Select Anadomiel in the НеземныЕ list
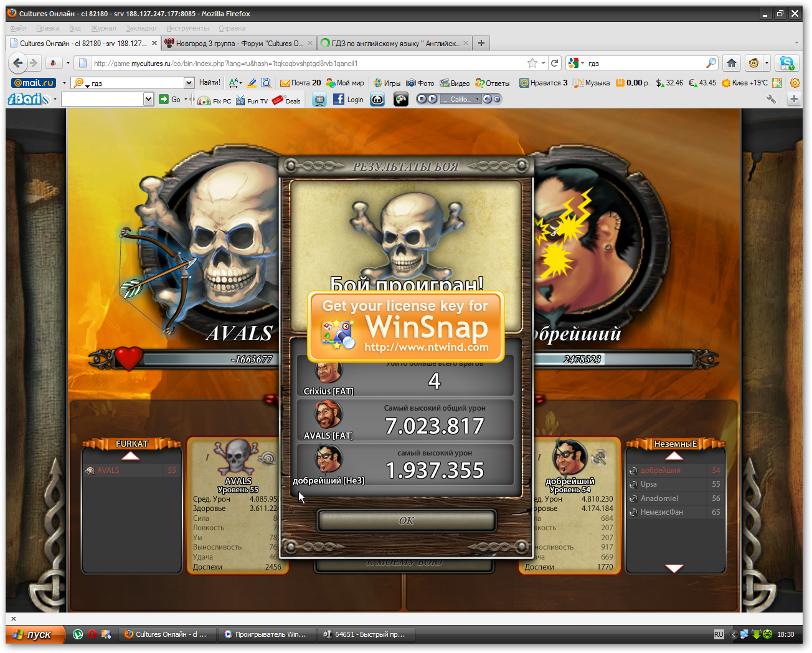 click(x=675, y=498)
